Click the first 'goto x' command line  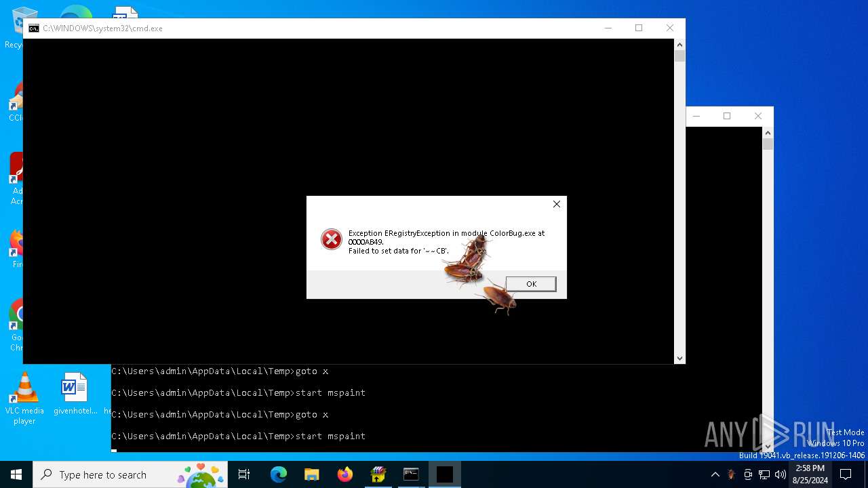pos(220,371)
